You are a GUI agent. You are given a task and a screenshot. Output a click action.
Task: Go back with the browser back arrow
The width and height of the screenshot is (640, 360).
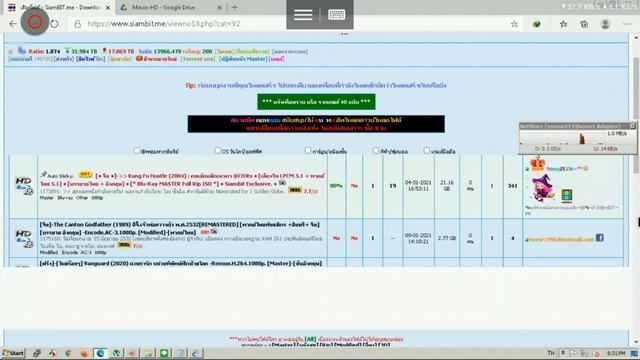pyautogui.click(x=13, y=24)
